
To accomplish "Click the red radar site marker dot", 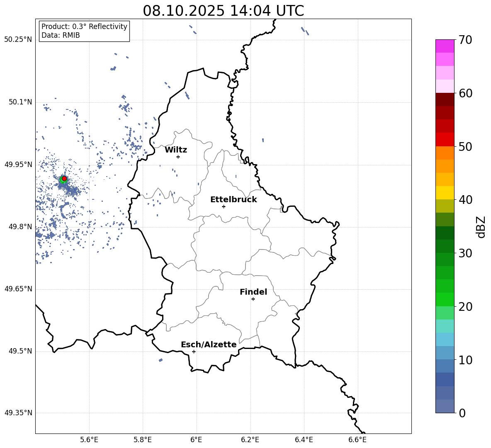I will pos(64,179).
